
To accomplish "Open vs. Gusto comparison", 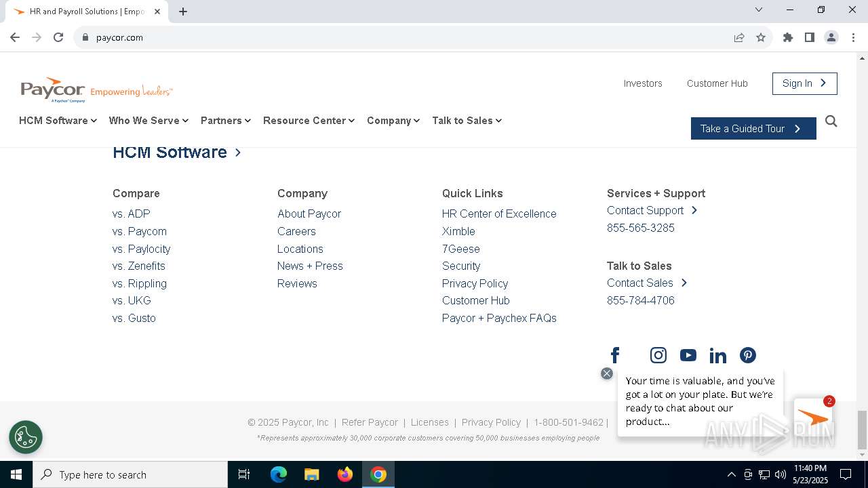I will [134, 318].
